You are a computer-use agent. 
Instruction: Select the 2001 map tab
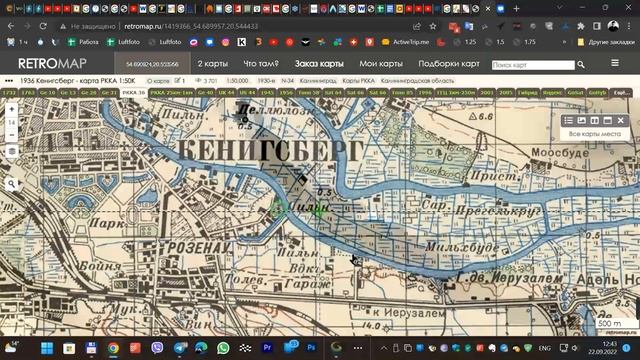(487, 93)
